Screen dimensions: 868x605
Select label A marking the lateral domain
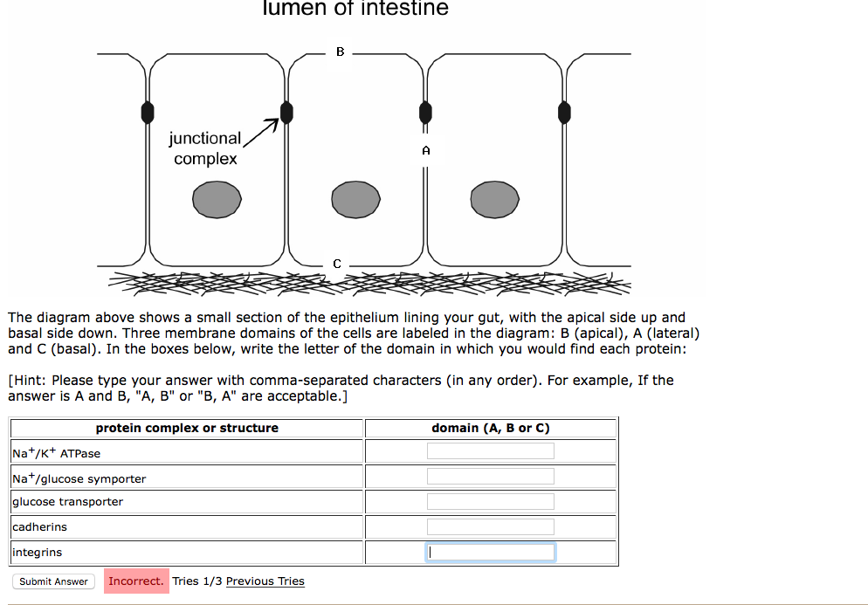(426, 150)
